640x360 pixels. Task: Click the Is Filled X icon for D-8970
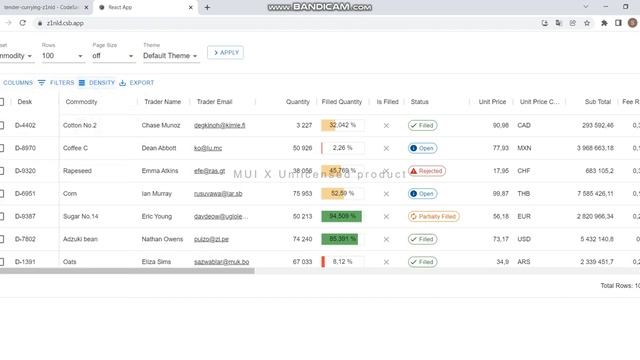pyautogui.click(x=386, y=149)
